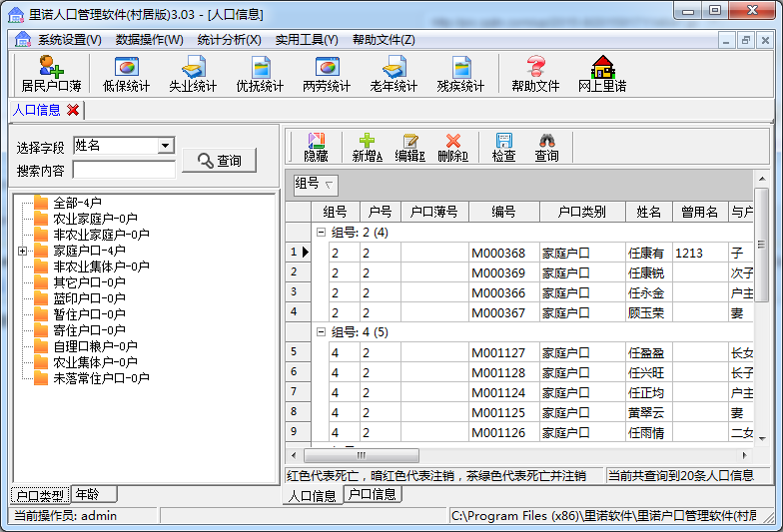Click the 查询 search button

coord(219,160)
